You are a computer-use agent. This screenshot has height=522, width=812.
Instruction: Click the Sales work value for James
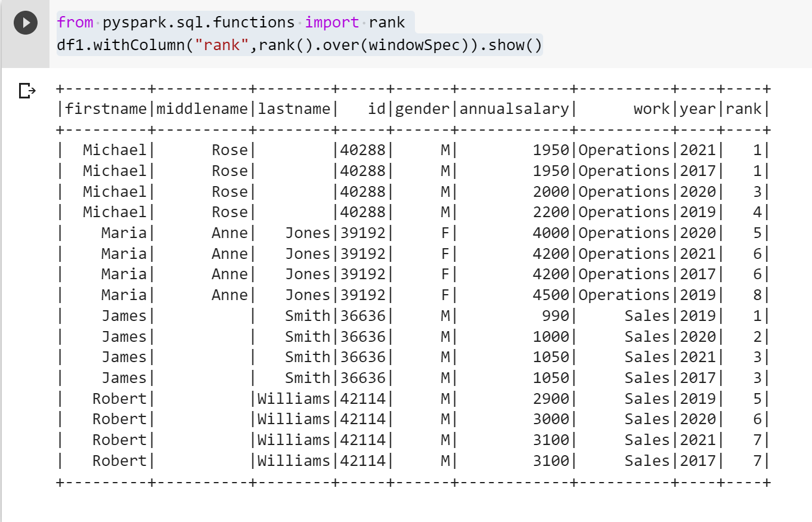(x=646, y=315)
